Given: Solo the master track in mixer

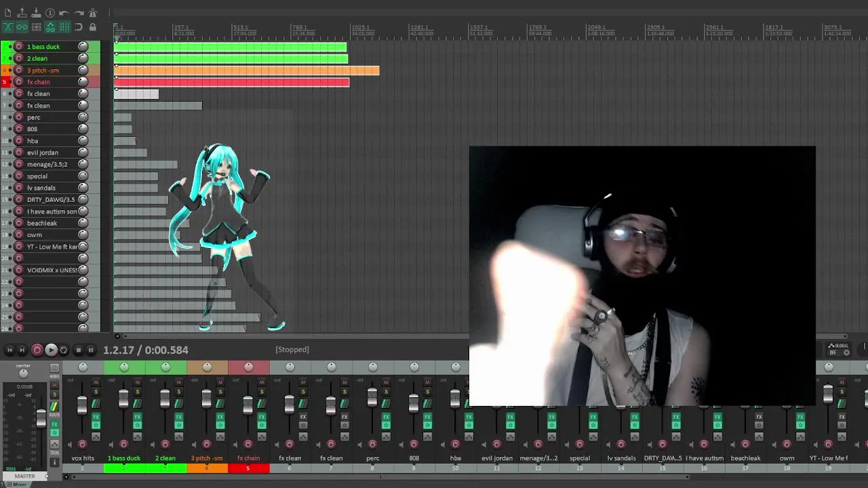Looking at the screenshot, I should pos(54,394).
